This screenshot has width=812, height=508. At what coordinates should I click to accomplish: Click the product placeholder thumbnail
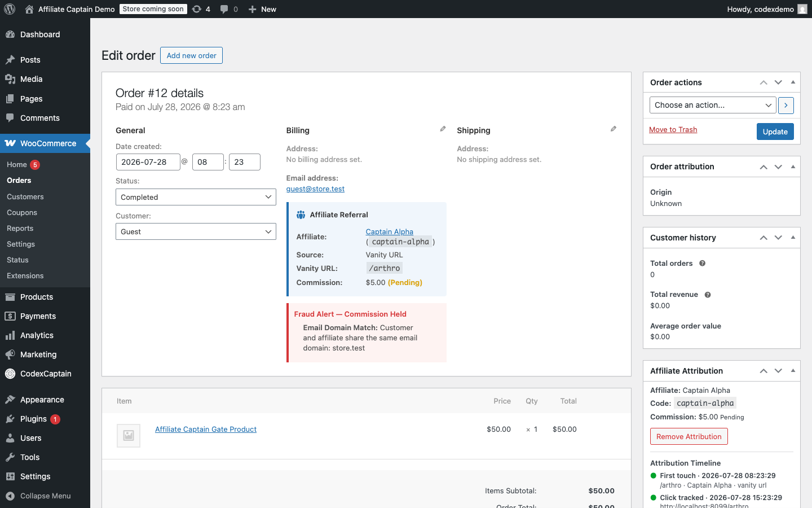click(x=129, y=435)
